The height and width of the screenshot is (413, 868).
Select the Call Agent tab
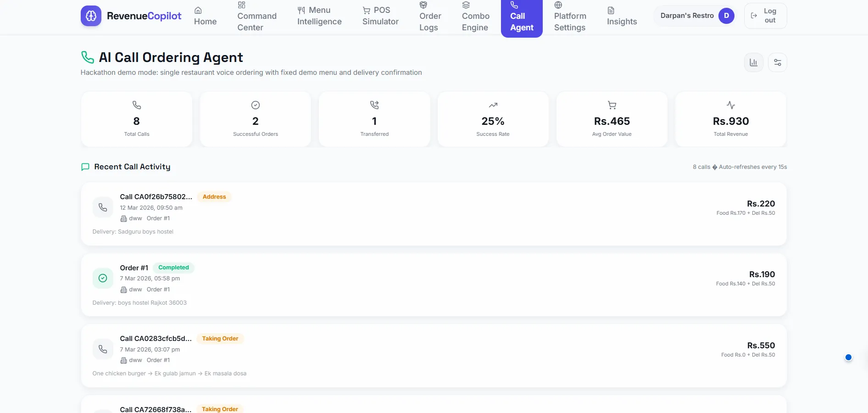tap(522, 17)
